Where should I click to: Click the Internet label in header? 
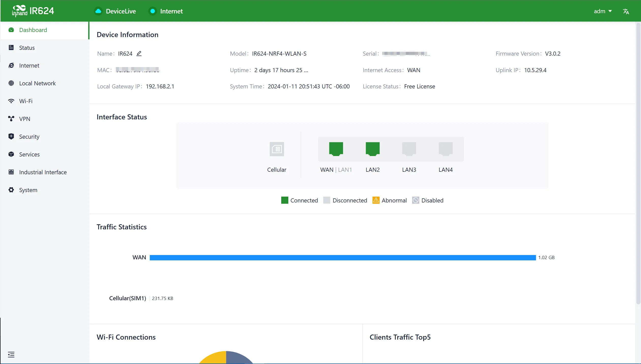pyautogui.click(x=171, y=11)
